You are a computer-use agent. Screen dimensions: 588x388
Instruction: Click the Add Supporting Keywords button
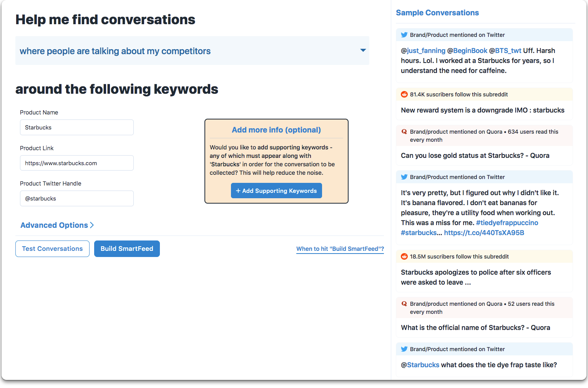[x=276, y=191]
